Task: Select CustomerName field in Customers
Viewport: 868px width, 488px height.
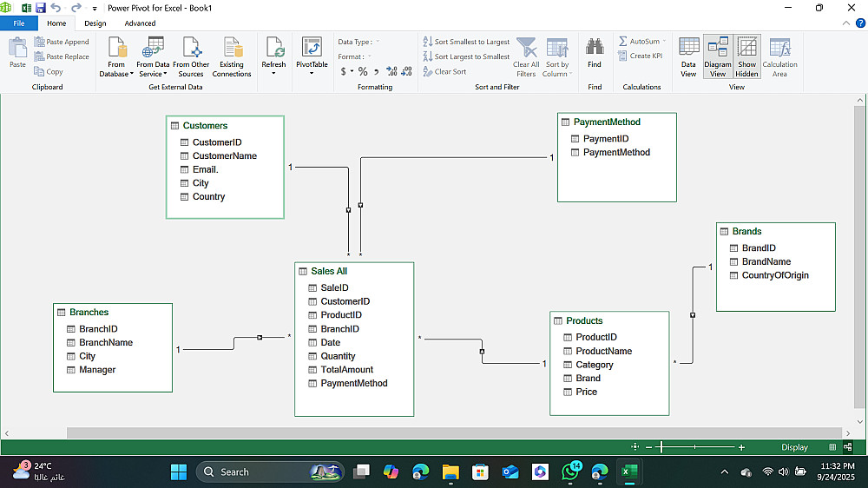Action: [224, 156]
